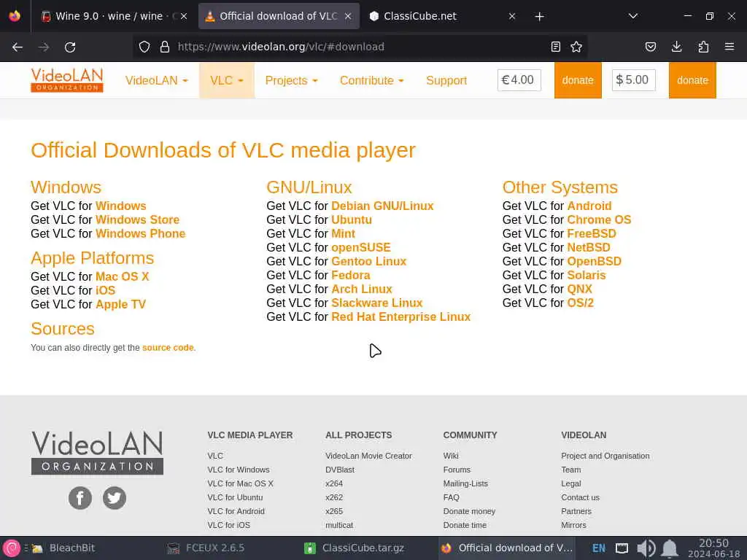Image resolution: width=747 pixels, height=560 pixels.
Task: Open the Debian GNU/Linux download link
Action: coord(382,206)
